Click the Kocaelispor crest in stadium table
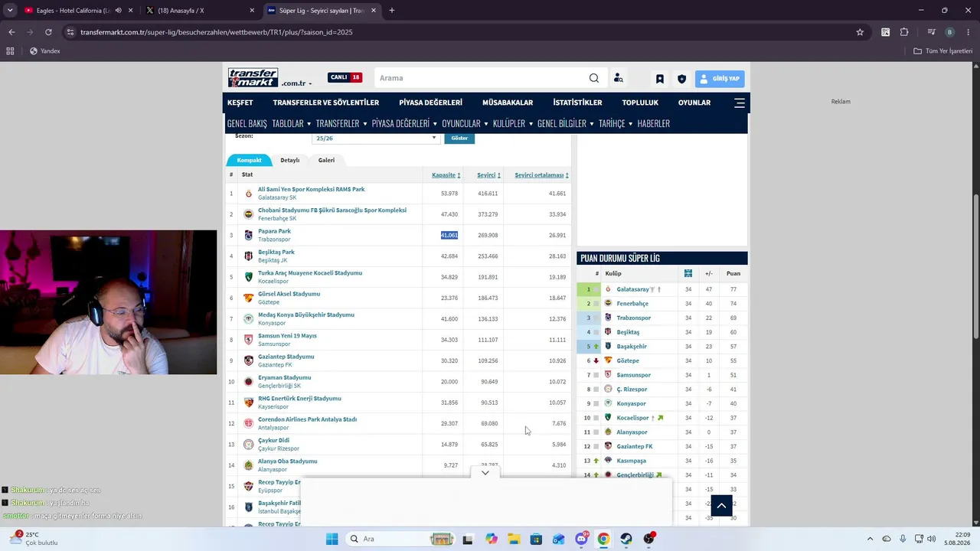Image resolution: width=980 pixels, height=551 pixels. point(248,277)
